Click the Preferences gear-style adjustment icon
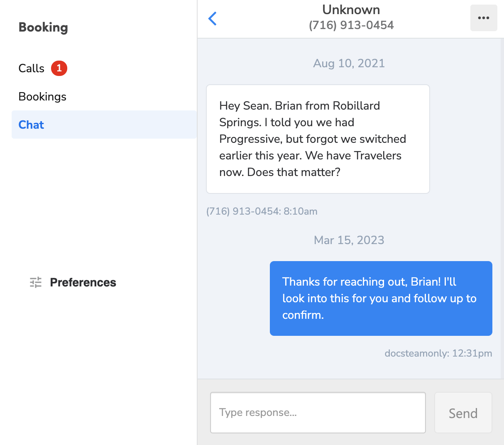The height and width of the screenshot is (445, 504). click(x=35, y=282)
